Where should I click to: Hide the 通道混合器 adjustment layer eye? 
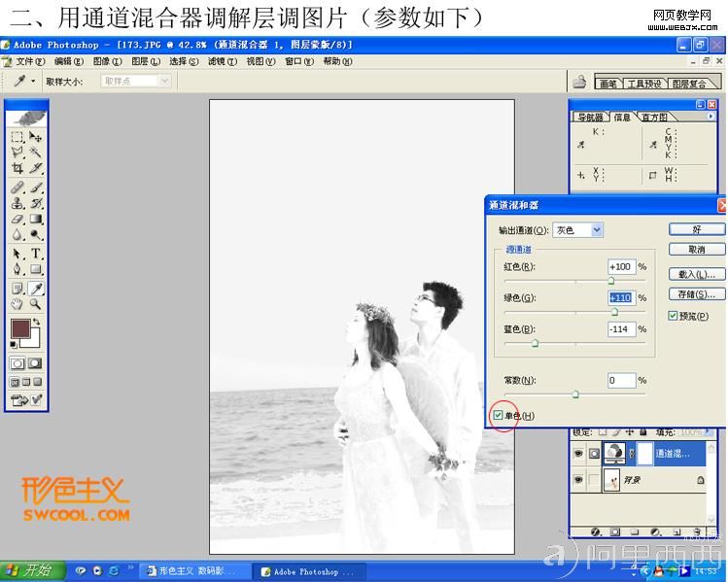click(x=578, y=453)
